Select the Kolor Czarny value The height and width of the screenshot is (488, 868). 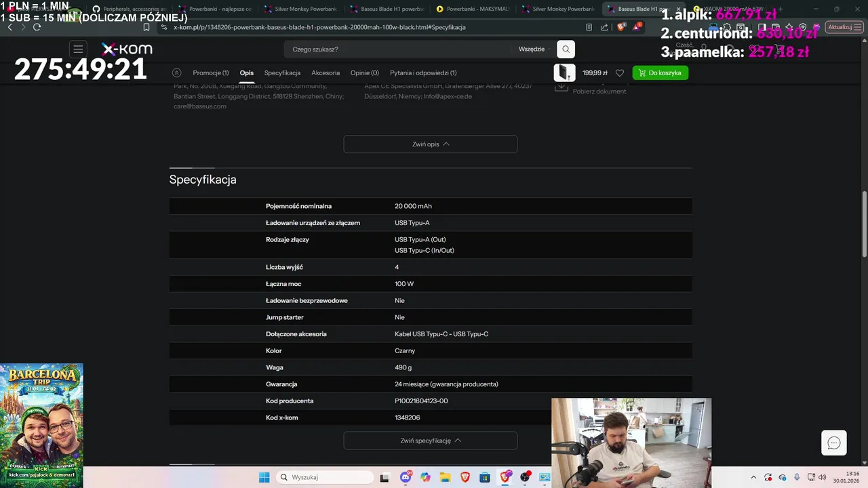click(x=405, y=351)
